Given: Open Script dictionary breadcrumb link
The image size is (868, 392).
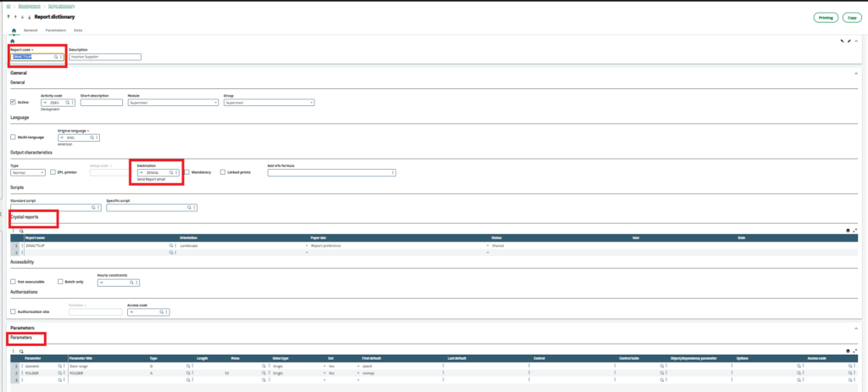Looking at the screenshot, I should point(59,6).
